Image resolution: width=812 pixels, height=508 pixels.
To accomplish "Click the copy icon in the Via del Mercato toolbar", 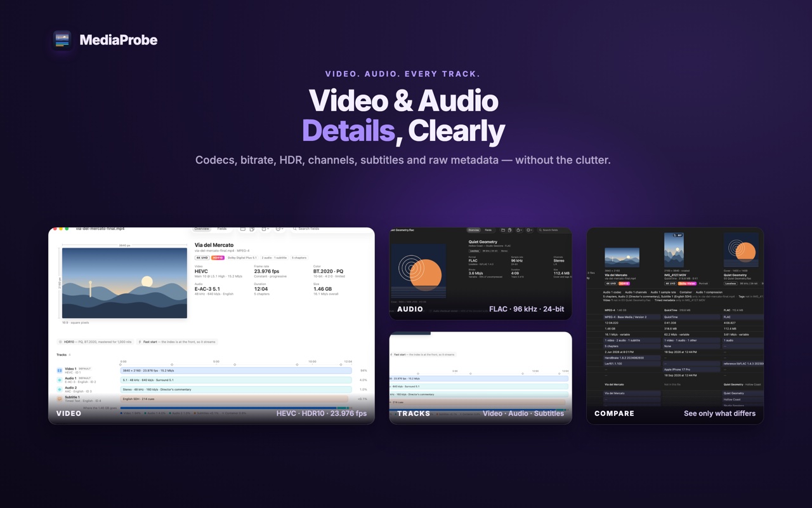I will [252, 229].
